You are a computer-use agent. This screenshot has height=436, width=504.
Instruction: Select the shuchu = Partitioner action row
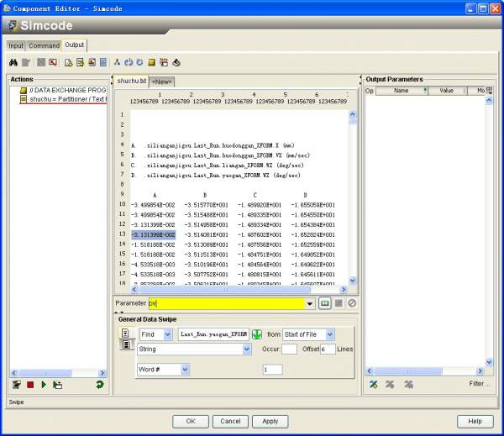(63, 99)
